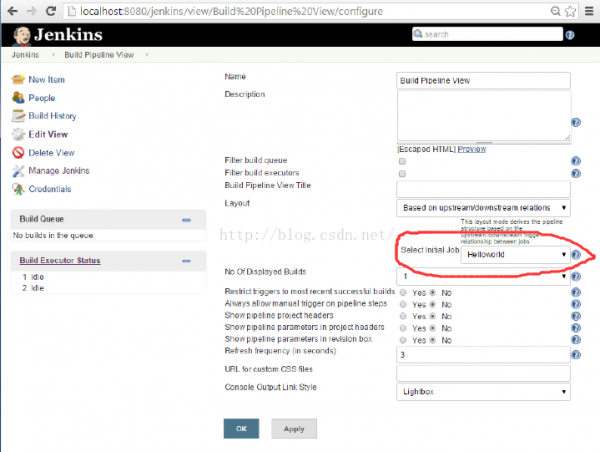Click the Jenkins logo in the header

[x=57, y=35]
